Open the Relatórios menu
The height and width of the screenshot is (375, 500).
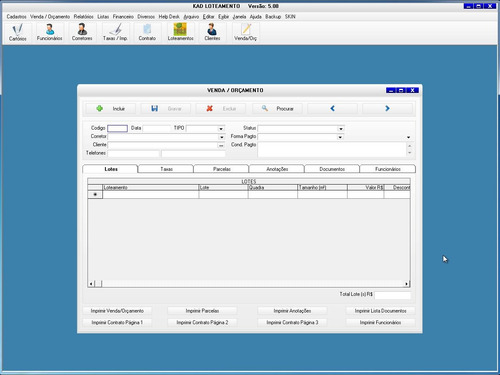pyautogui.click(x=84, y=17)
